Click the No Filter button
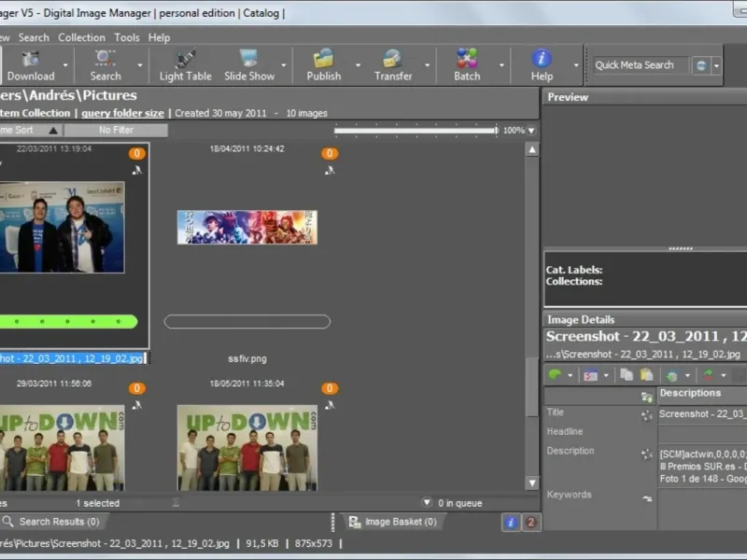This screenshot has width=747, height=560. 116,130
